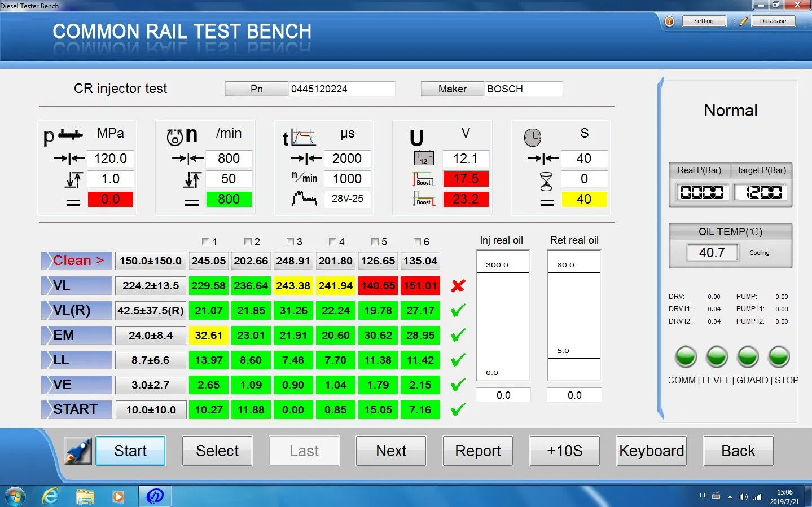This screenshot has width=812, height=507.
Task: Open the Setting menu
Action: (x=704, y=21)
